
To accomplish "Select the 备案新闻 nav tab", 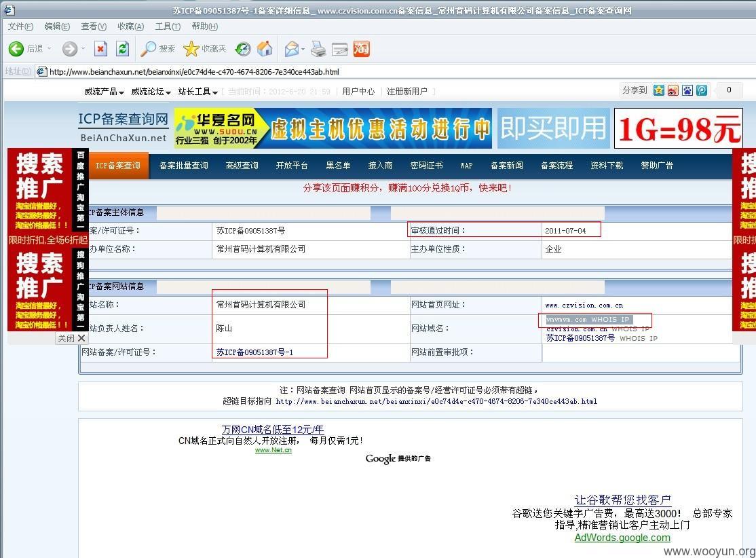I will coord(507,166).
